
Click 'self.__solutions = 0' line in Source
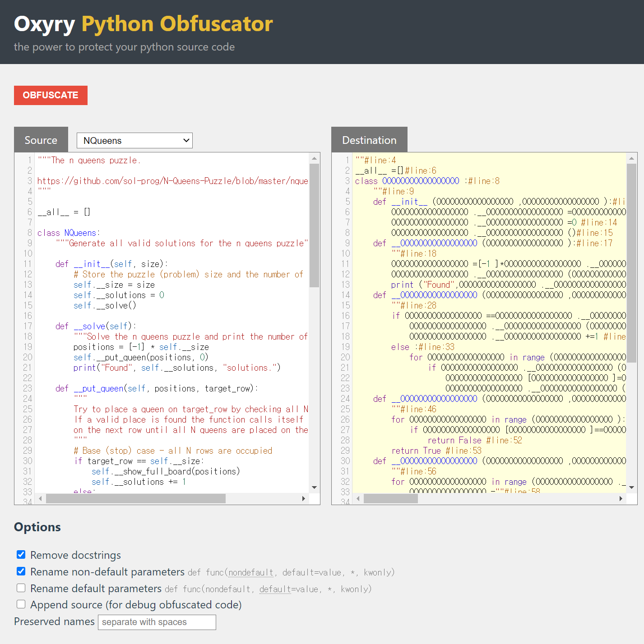pos(119,295)
